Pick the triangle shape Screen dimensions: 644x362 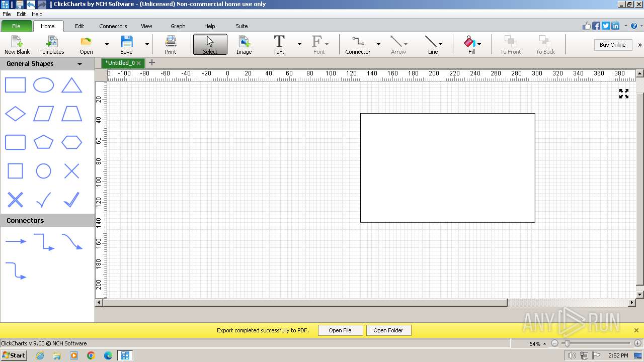pos(71,85)
